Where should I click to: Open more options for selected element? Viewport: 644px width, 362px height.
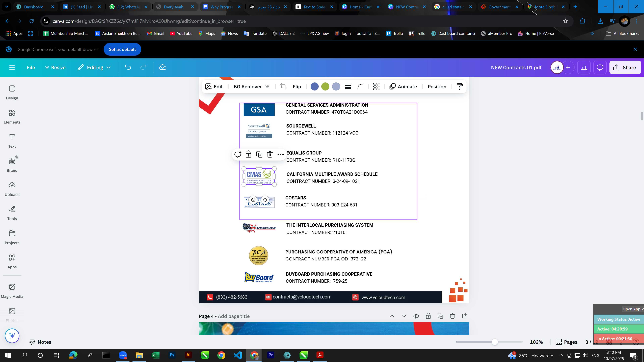[x=281, y=154]
